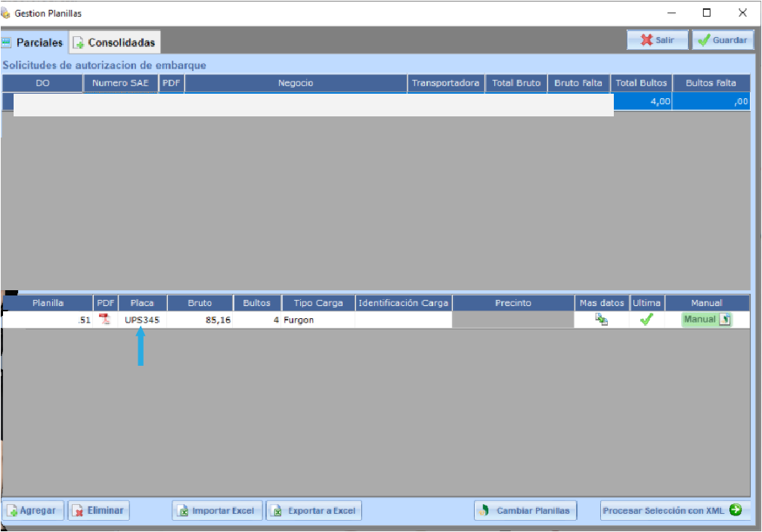Click the Importar Excel button

[x=217, y=511]
